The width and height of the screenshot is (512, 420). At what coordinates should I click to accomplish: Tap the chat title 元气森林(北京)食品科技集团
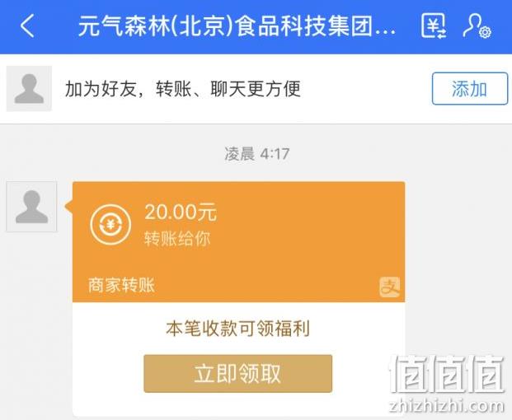click(x=237, y=26)
